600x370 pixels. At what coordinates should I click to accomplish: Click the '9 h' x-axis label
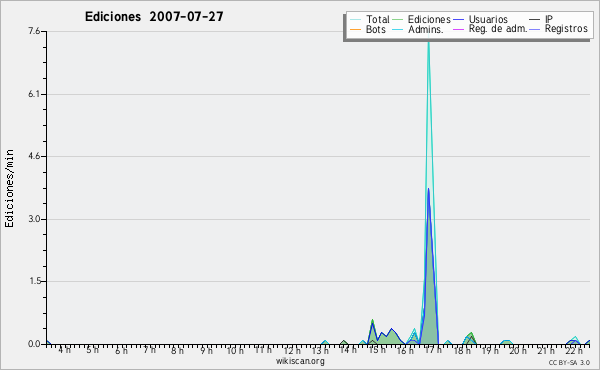(207, 350)
